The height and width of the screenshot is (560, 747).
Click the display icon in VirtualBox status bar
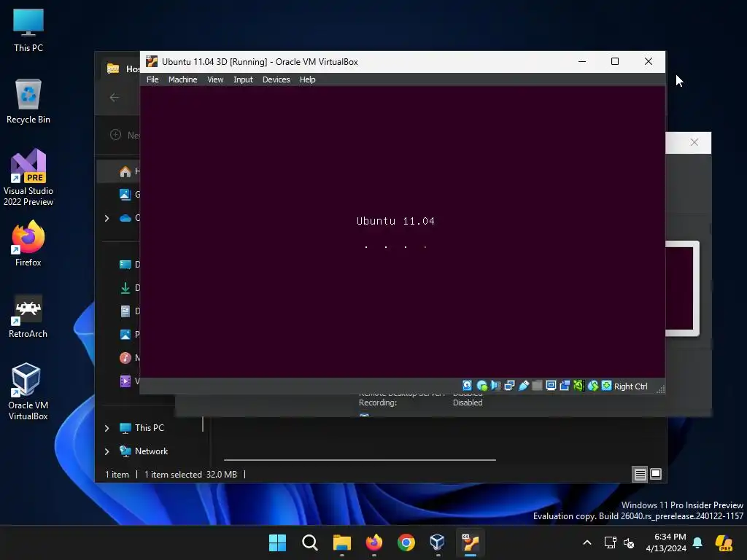(551, 386)
